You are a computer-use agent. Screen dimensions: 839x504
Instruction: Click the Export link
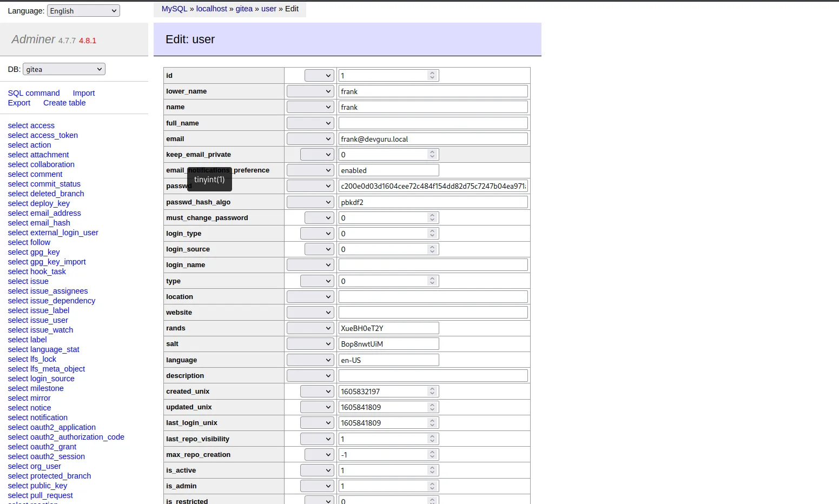coord(19,103)
